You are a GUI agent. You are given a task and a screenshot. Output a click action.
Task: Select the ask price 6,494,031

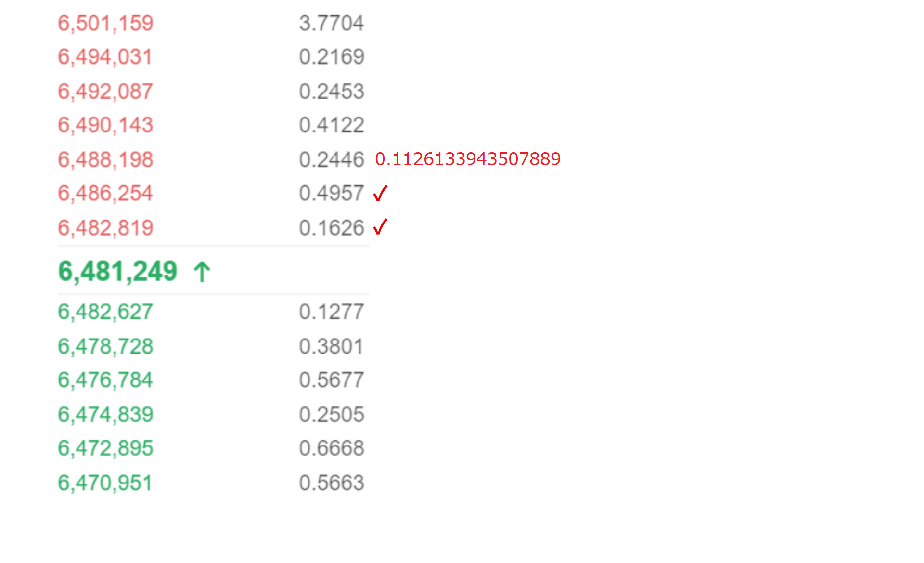click(x=105, y=57)
